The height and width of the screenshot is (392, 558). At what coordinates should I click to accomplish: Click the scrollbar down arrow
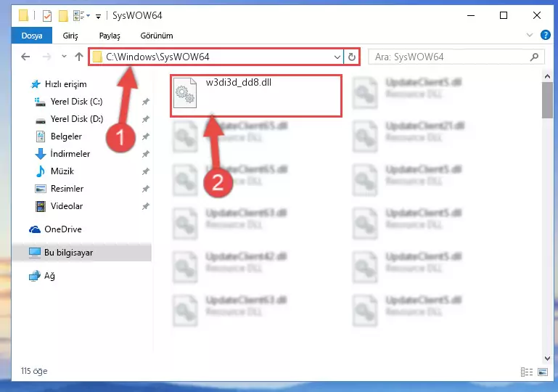[x=547, y=358]
